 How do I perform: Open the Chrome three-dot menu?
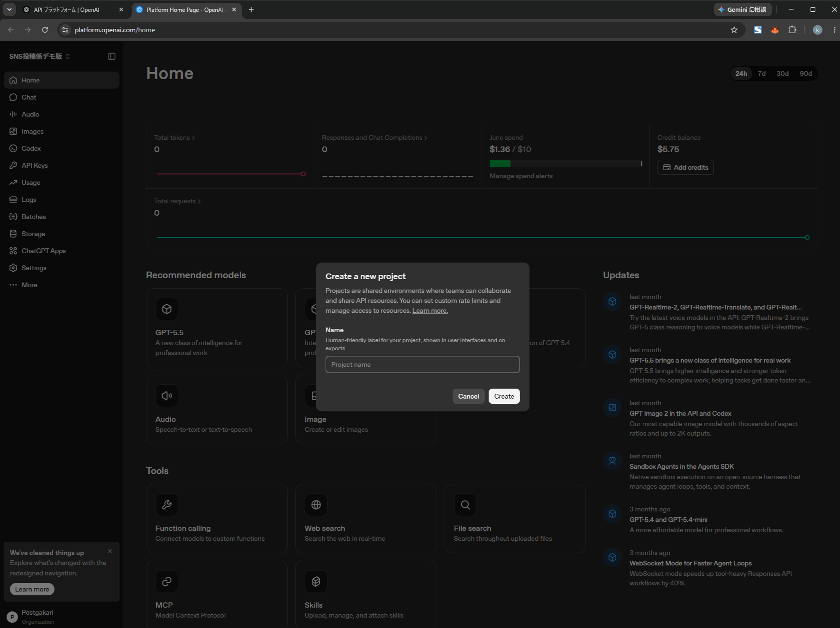pyautogui.click(x=834, y=30)
